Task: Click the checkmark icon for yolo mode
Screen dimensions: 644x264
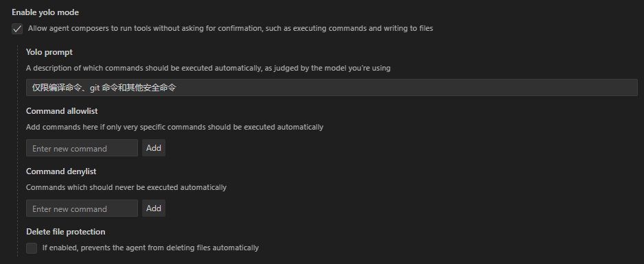Action: (17, 29)
